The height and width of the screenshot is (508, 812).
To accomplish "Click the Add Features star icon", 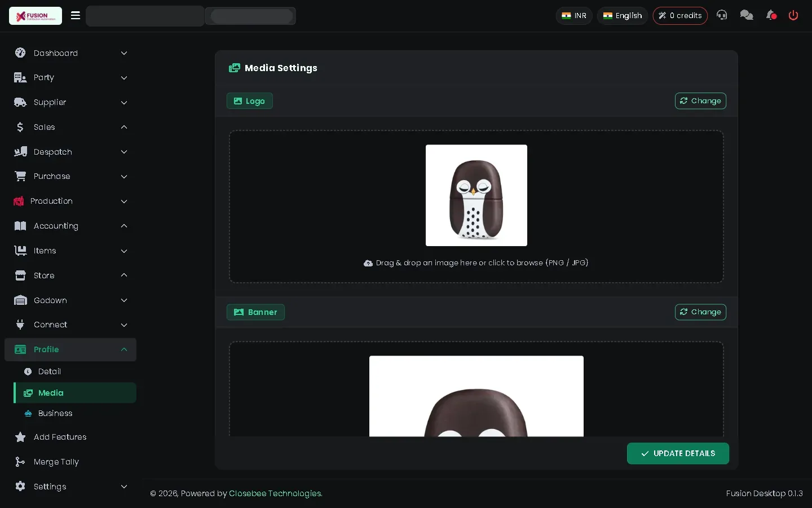I will click(x=20, y=437).
